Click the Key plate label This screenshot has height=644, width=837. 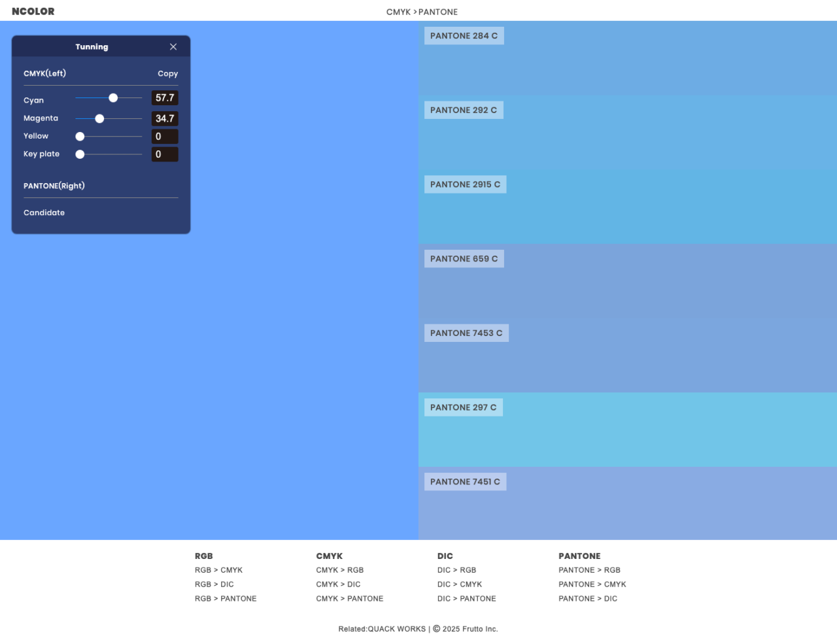pyautogui.click(x=41, y=154)
